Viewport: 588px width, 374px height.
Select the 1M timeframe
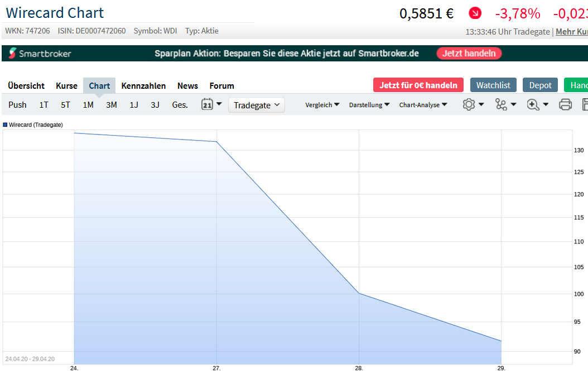(88, 104)
